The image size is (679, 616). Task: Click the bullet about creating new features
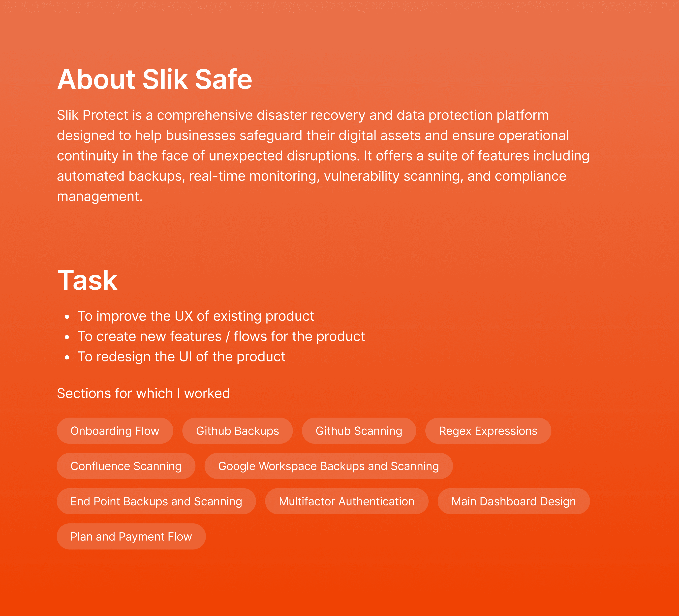pyautogui.click(x=221, y=336)
